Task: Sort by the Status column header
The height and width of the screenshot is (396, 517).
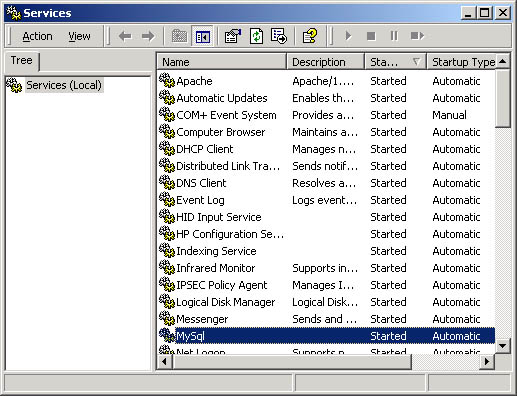Action: pos(396,62)
